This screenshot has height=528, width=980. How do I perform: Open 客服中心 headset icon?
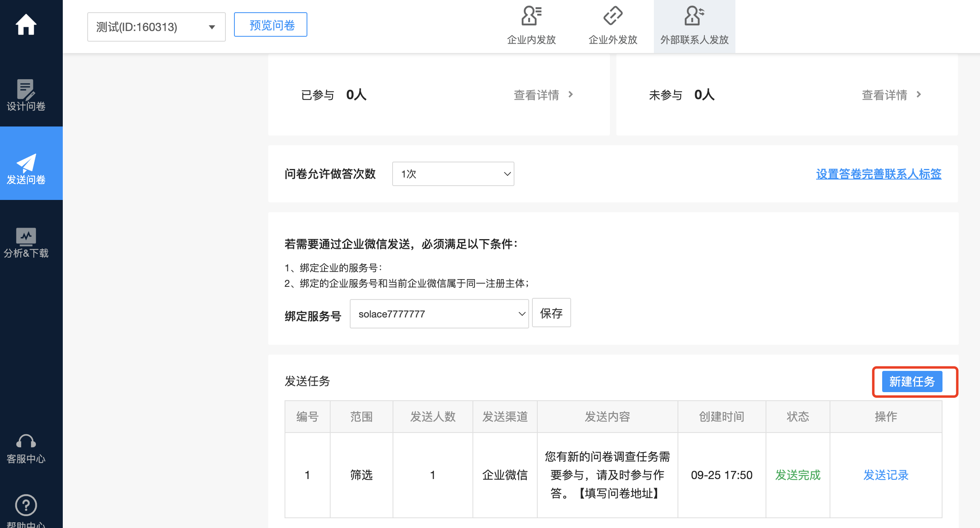pos(26,441)
